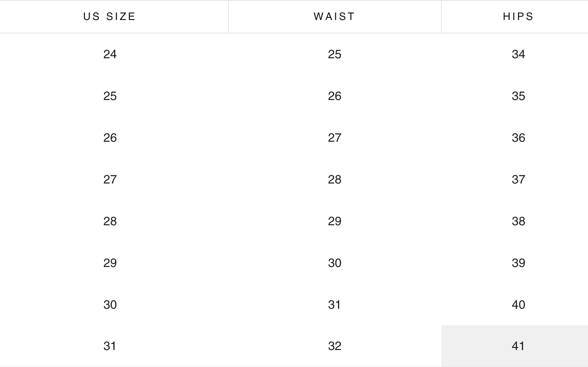Click US size 29 cell

[x=110, y=263]
